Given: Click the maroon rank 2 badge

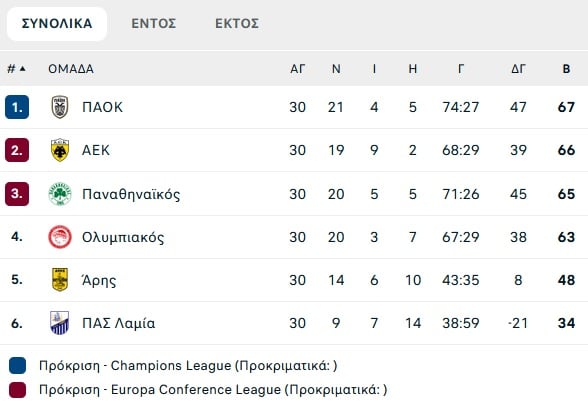Looking at the screenshot, I should pyautogui.click(x=17, y=150).
